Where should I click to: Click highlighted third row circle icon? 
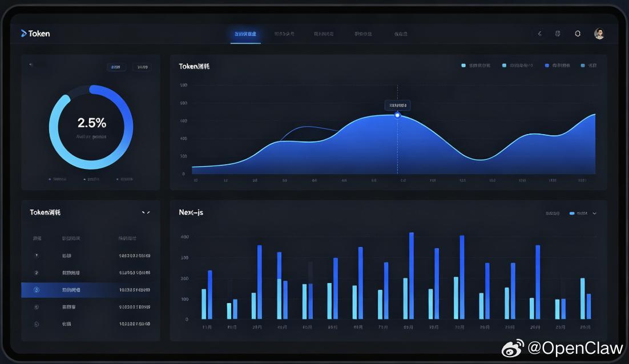click(x=37, y=290)
